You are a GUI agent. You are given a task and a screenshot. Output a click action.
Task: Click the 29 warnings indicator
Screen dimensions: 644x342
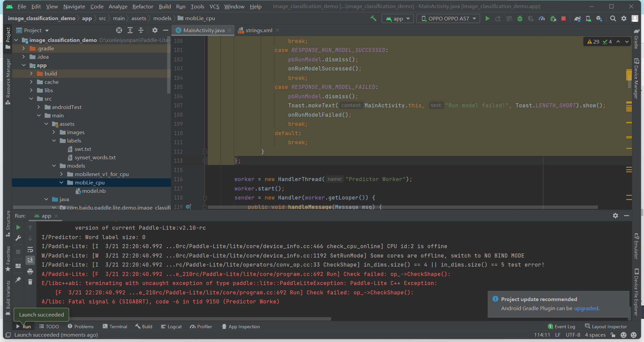593,42
